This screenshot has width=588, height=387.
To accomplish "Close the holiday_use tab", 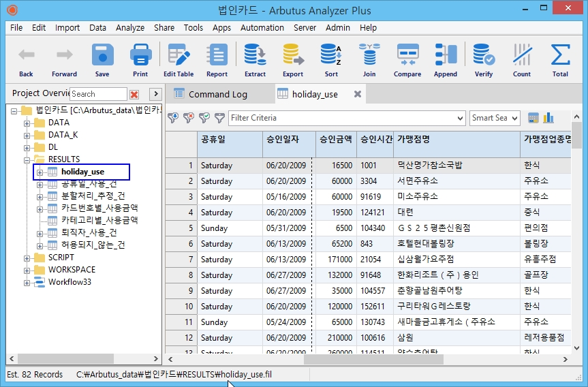I will (358, 94).
